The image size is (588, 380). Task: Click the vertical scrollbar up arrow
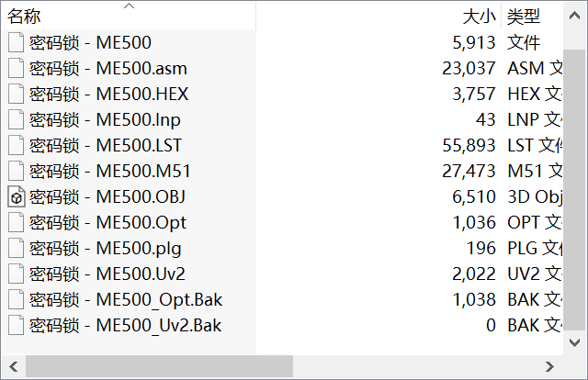574,17
